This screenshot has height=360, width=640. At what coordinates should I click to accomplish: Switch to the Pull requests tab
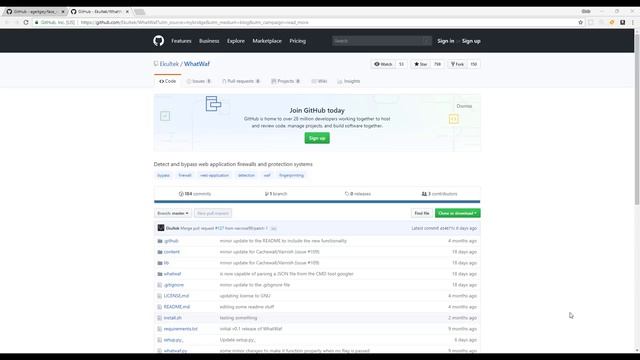tap(241, 81)
